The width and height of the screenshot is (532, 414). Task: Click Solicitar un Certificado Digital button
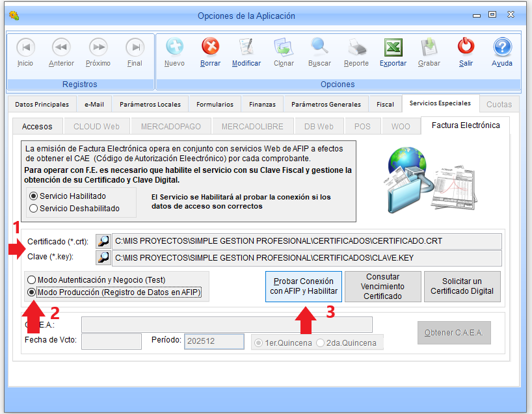tap(462, 287)
